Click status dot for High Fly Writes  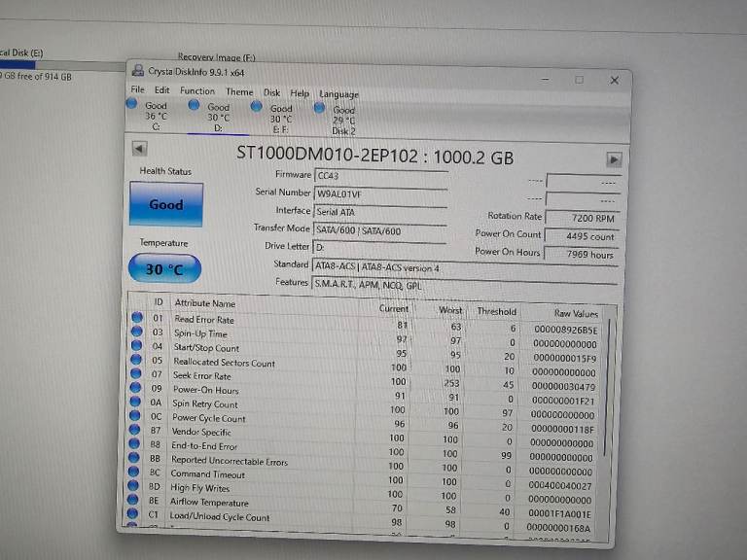(x=133, y=485)
